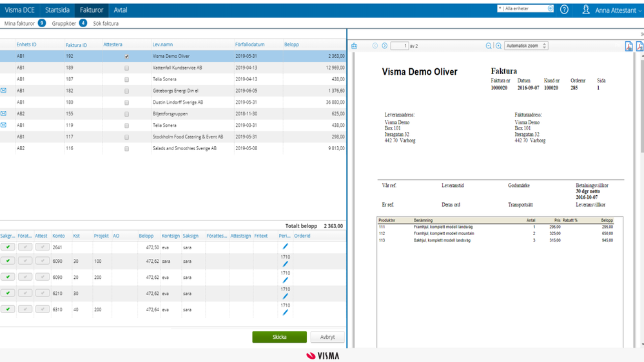Edit period pencil icon for konto 2641
644x362 pixels.
coord(285,247)
